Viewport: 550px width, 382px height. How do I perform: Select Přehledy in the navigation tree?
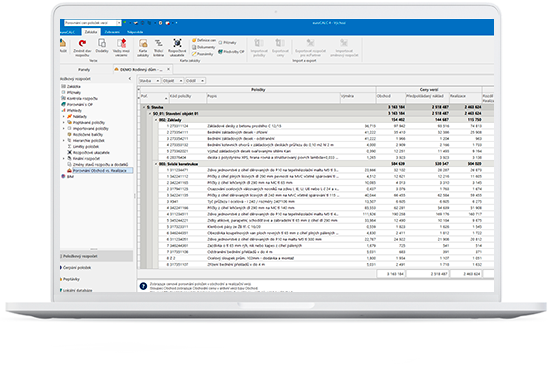click(74, 110)
